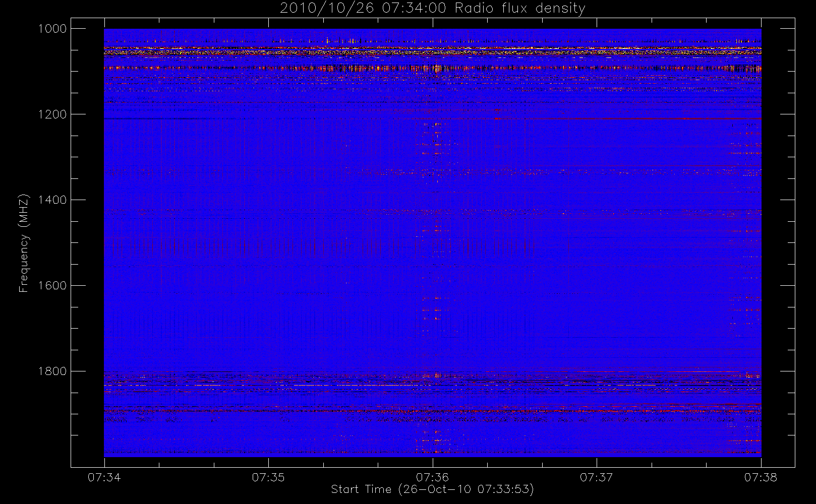Click the x-axis label 'Start Time (26-Oct-10 07:33:53)'
Screen dimensions: 816x504
[433, 489]
